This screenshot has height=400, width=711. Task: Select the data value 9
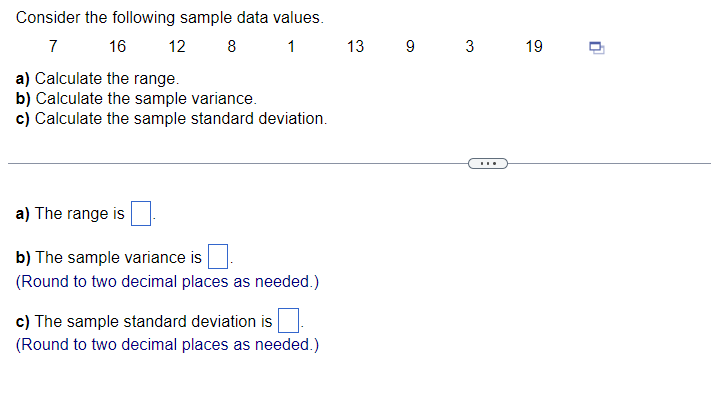[410, 46]
